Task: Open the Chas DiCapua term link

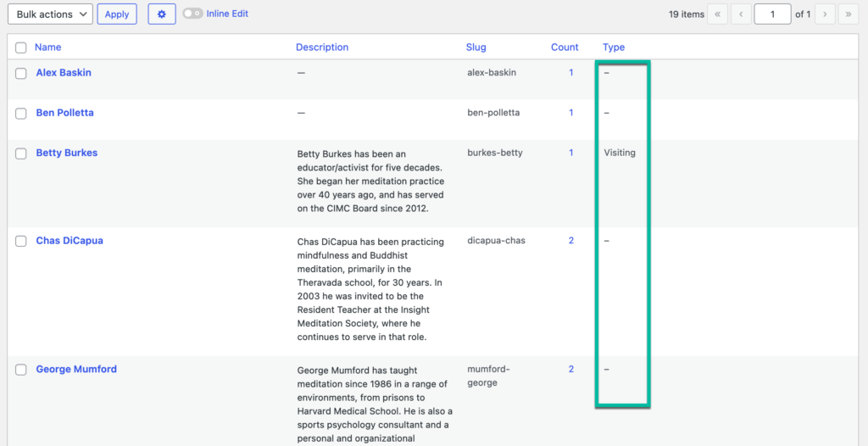Action: [x=70, y=241]
